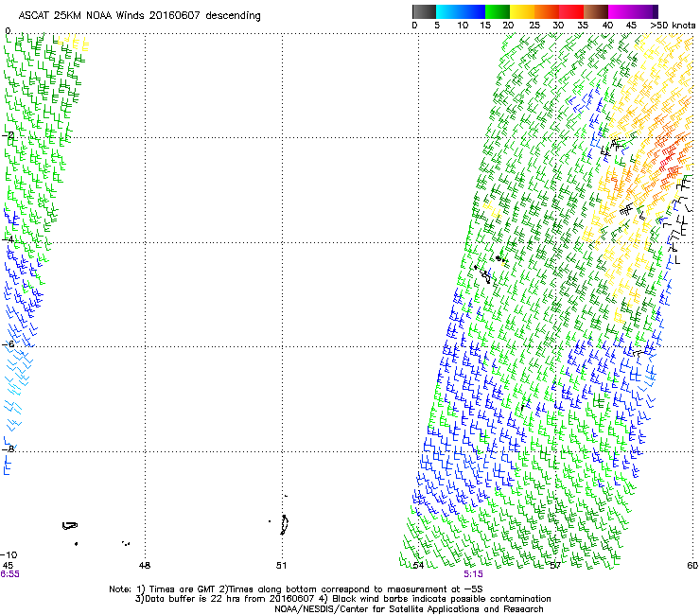Click the brown 35-40 knots legend swatch

[x=596, y=11]
